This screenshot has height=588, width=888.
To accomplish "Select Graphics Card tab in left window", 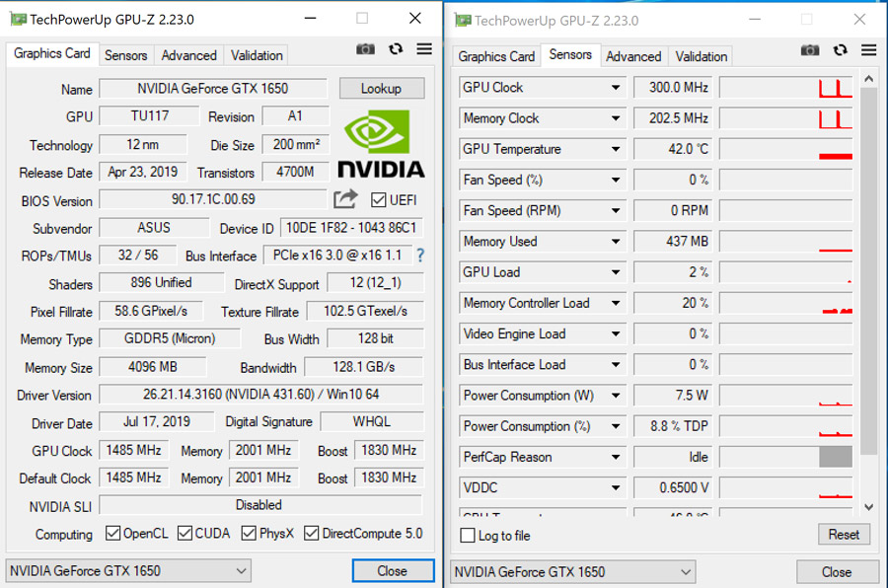I will click(52, 53).
